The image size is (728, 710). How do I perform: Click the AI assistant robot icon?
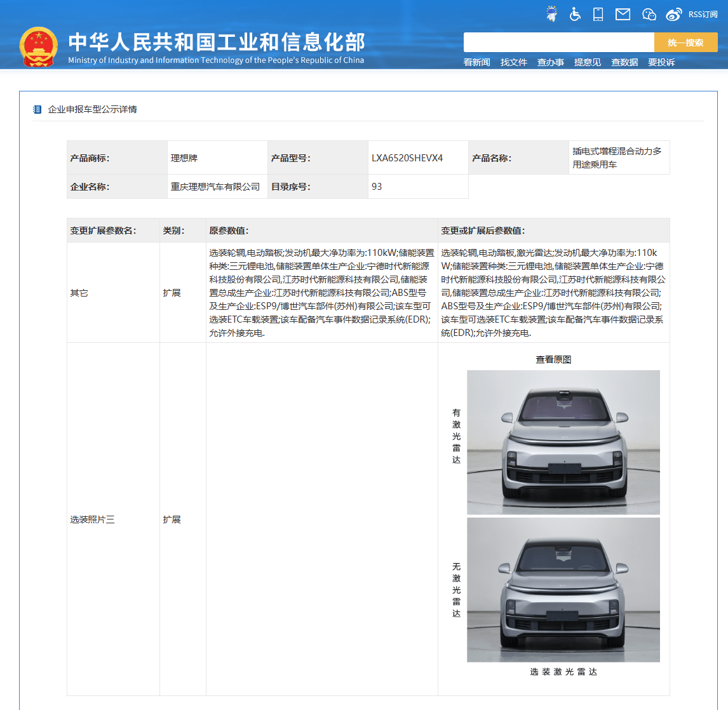(x=551, y=13)
